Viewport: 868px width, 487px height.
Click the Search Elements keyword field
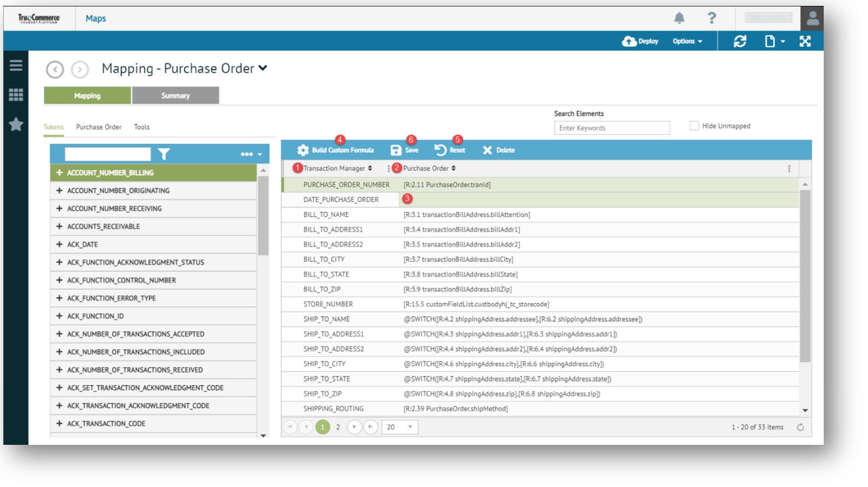(611, 128)
